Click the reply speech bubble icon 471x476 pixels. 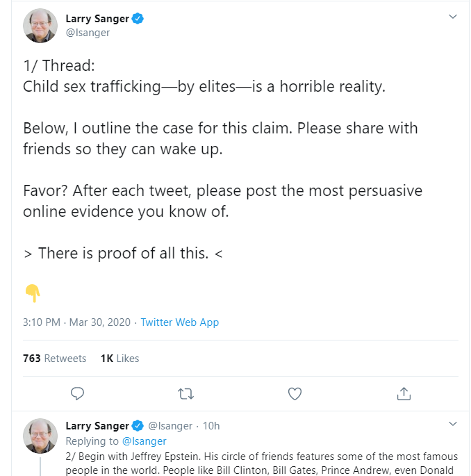pos(78,393)
